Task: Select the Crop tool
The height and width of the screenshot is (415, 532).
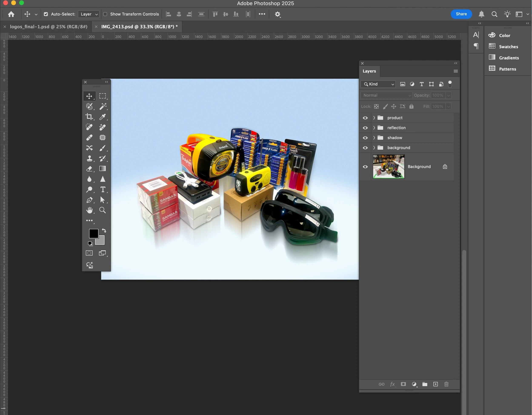Action: [89, 117]
